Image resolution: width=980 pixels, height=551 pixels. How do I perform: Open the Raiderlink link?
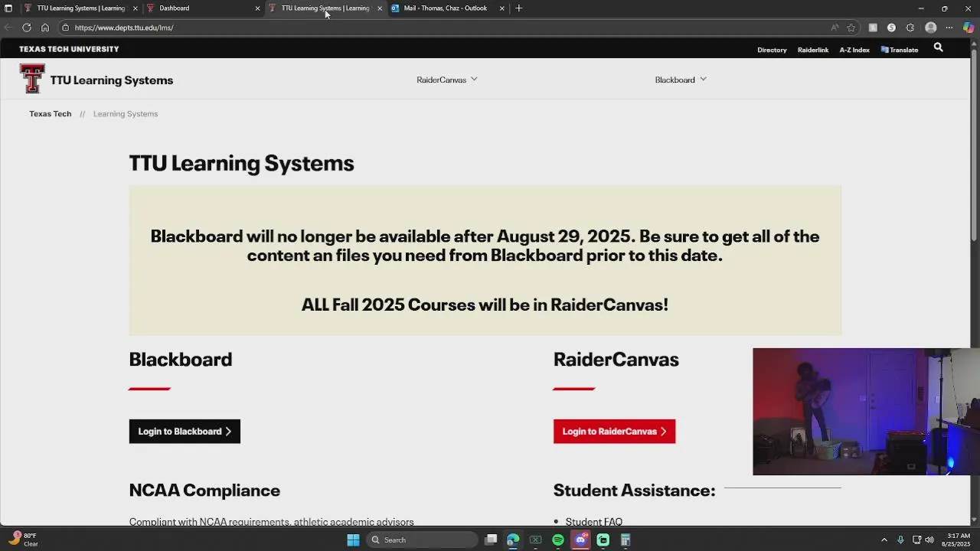pos(813,50)
